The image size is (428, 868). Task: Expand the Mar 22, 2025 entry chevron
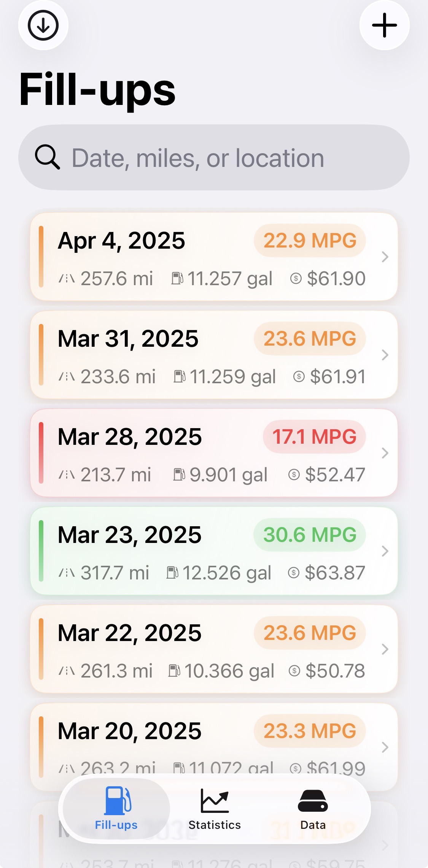(x=385, y=649)
